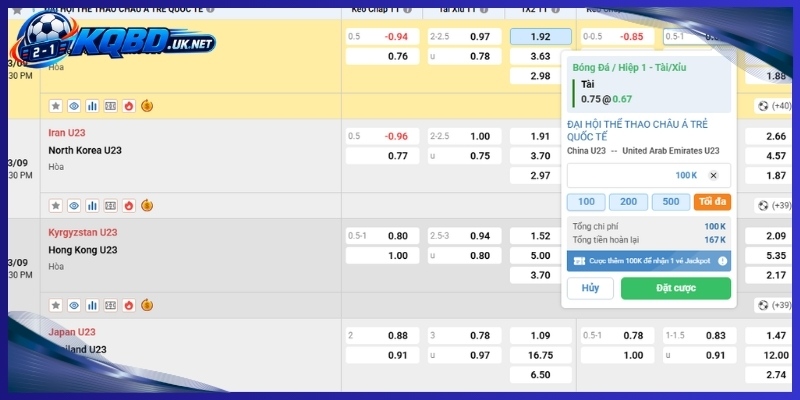Click the Jackpot banner info exclamation icon
The width and height of the screenshot is (800, 400).
click(722, 261)
